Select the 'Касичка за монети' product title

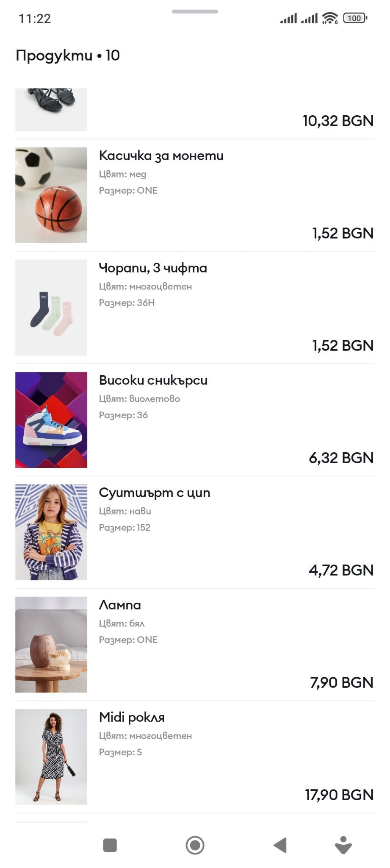tap(161, 156)
